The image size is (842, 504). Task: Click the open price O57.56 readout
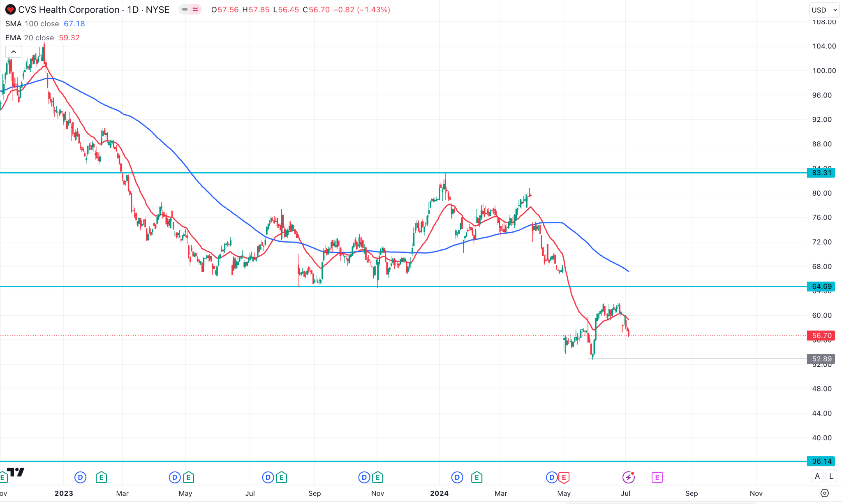tap(225, 9)
